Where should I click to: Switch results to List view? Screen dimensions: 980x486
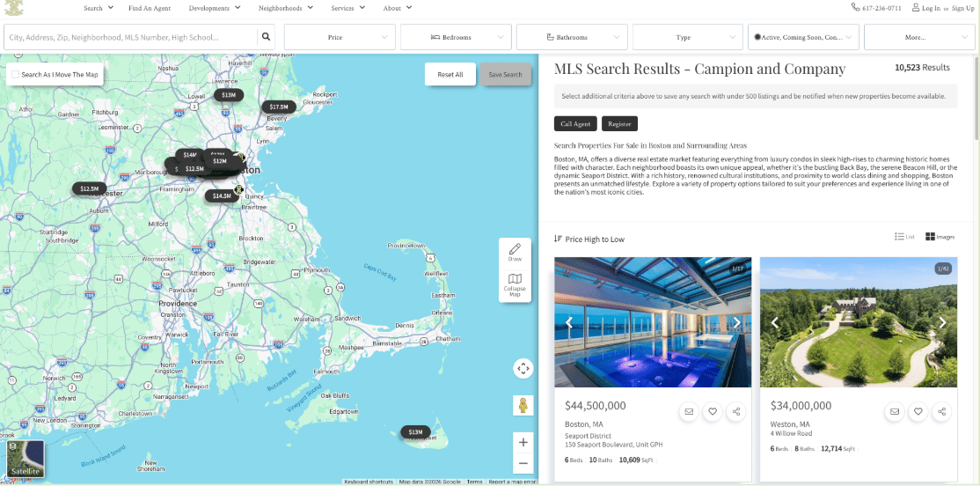pos(904,237)
